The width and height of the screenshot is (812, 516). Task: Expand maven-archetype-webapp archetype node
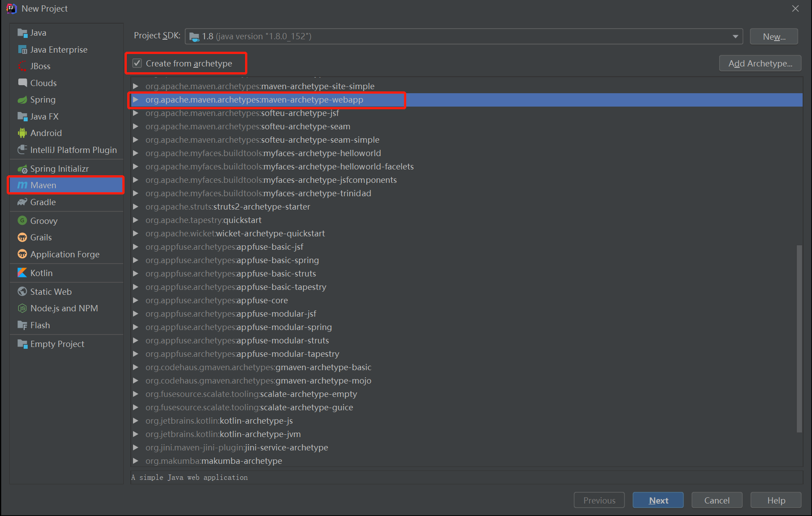(x=136, y=99)
